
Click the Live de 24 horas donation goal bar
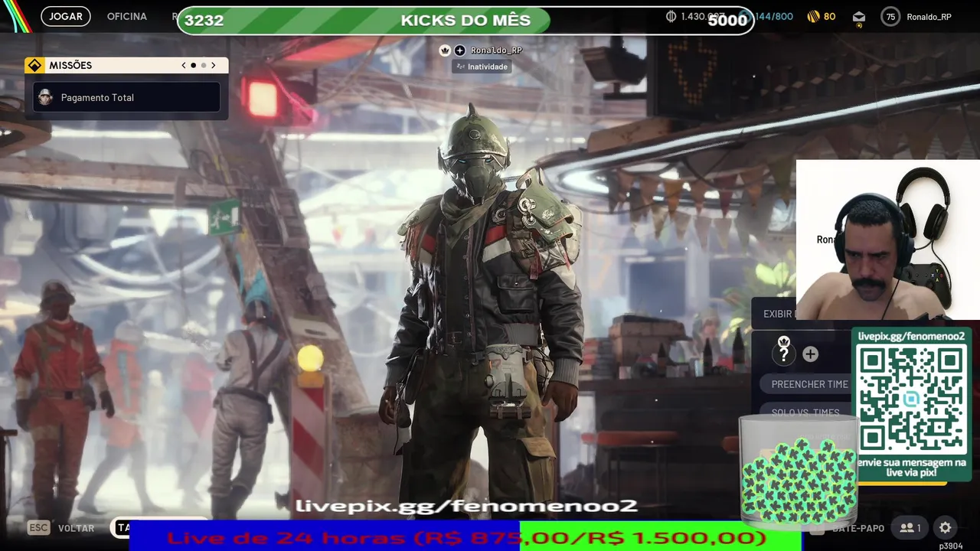(x=465, y=537)
